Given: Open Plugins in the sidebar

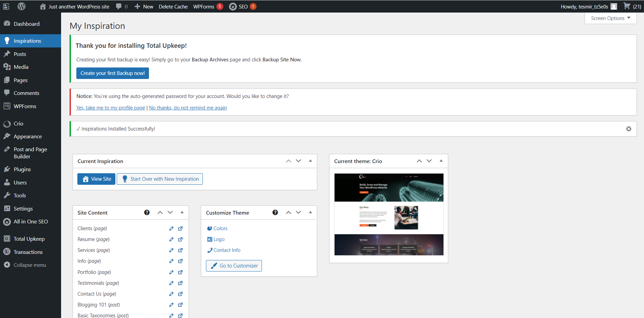Looking at the screenshot, I should (30, 170).
